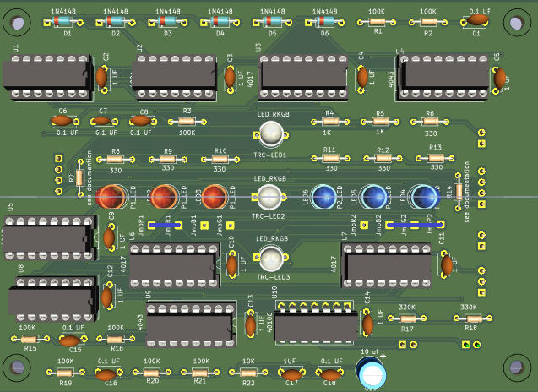The width and height of the screenshot is (538, 392).
Task: Select the TRC-LED2 RGB LED
Action: 269,197
